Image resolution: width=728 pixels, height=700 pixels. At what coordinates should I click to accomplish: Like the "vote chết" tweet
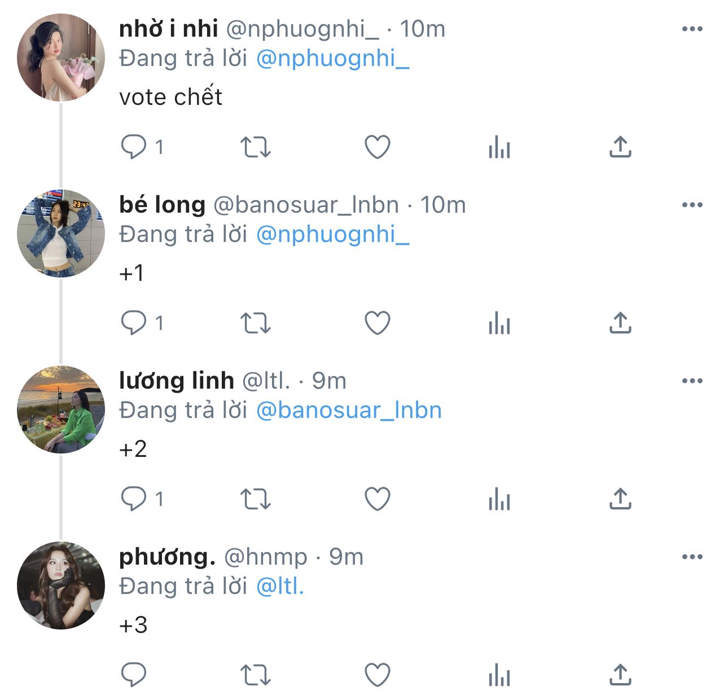tap(377, 147)
